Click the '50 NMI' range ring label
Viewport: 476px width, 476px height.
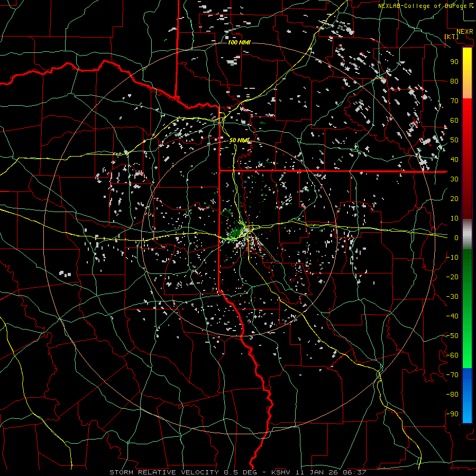239,140
